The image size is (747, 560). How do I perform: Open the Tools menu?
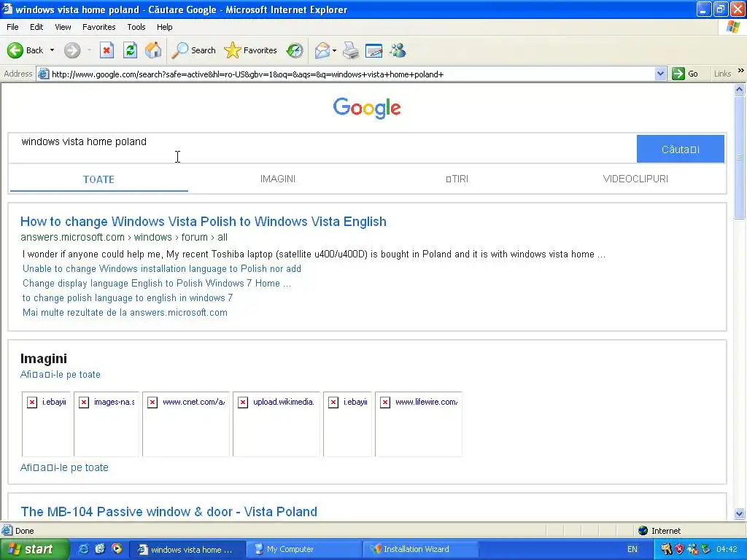pyautogui.click(x=136, y=27)
